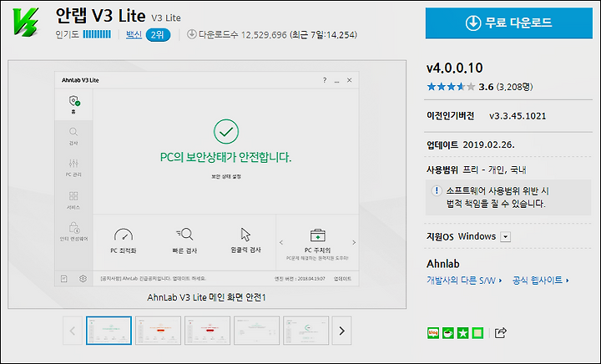Image resolution: width=601 pixels, height=364 pixels.
Task: Open the 공식 웹사이트 link
Action: [x=540, y=281]
